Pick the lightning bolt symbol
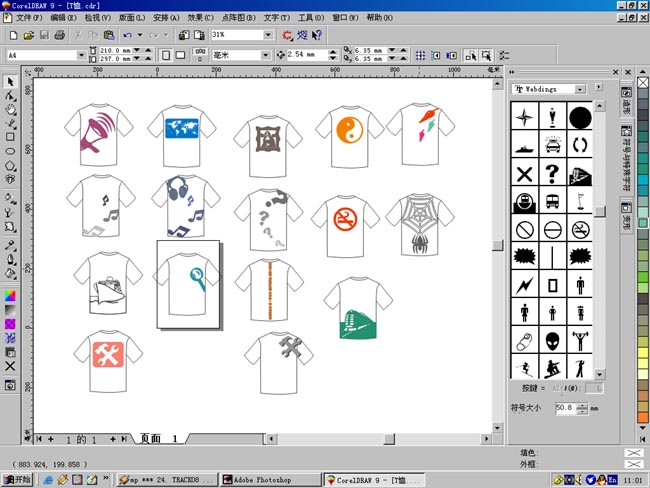This screenshot has height=488, width=650. [524, 285]
